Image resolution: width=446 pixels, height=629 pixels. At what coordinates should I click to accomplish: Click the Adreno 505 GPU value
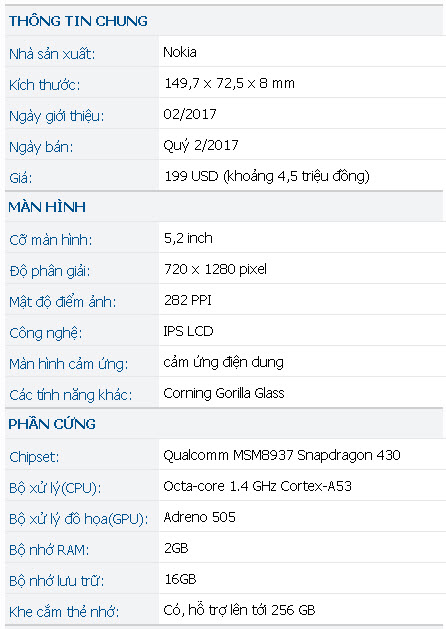tap(199, 517)
